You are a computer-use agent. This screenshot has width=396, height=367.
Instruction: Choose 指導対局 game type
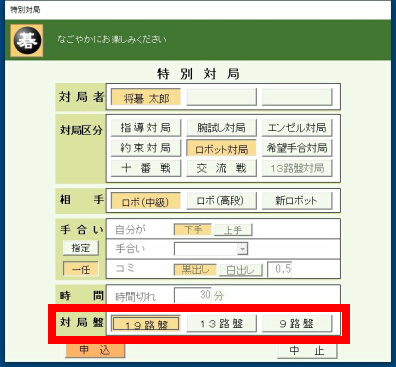(x=146, y=128)
